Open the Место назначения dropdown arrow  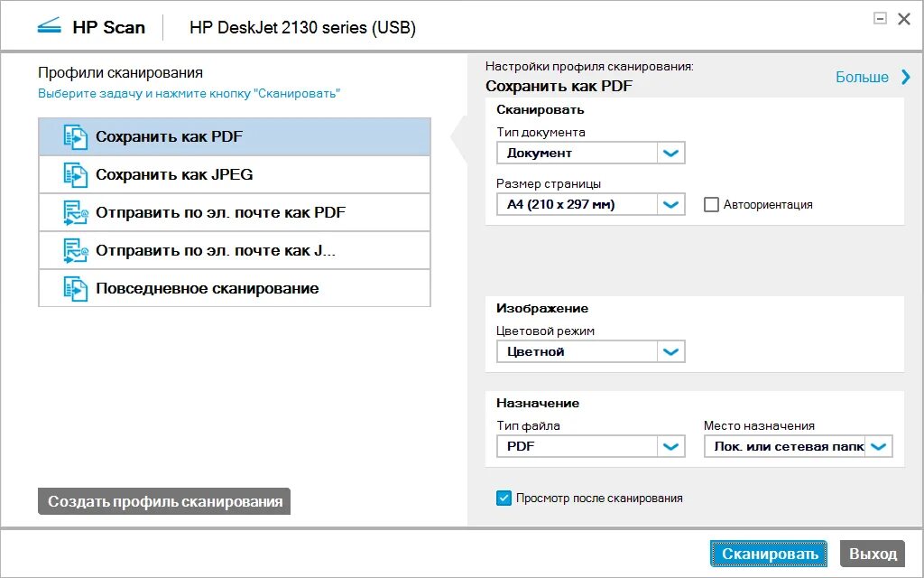coord(879,446)
